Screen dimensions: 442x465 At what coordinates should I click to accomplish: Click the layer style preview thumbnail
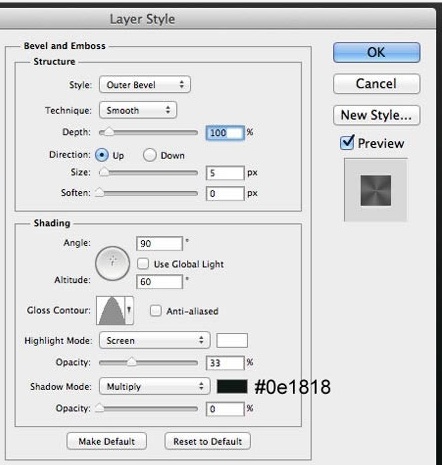coord(376,190)
